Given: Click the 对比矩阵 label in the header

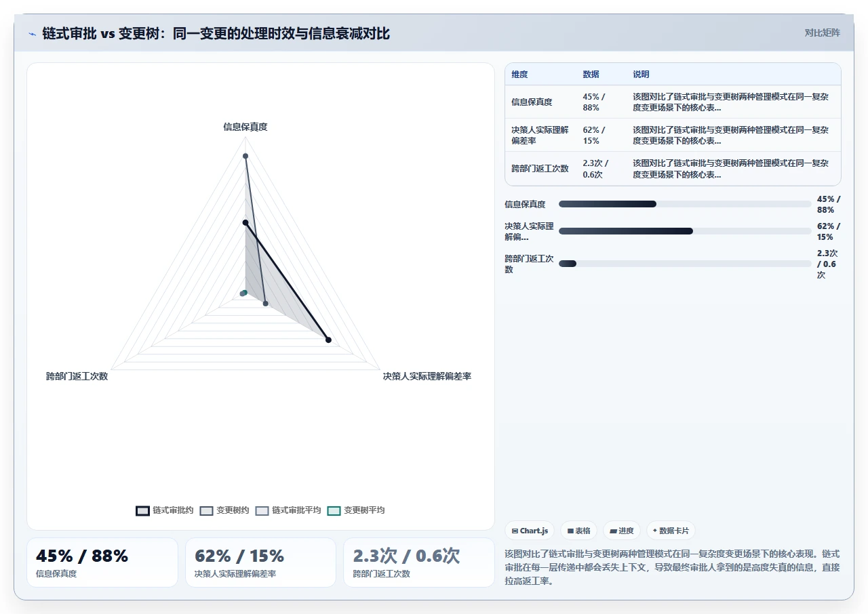Looking at the screenshot, I should 822,33.
